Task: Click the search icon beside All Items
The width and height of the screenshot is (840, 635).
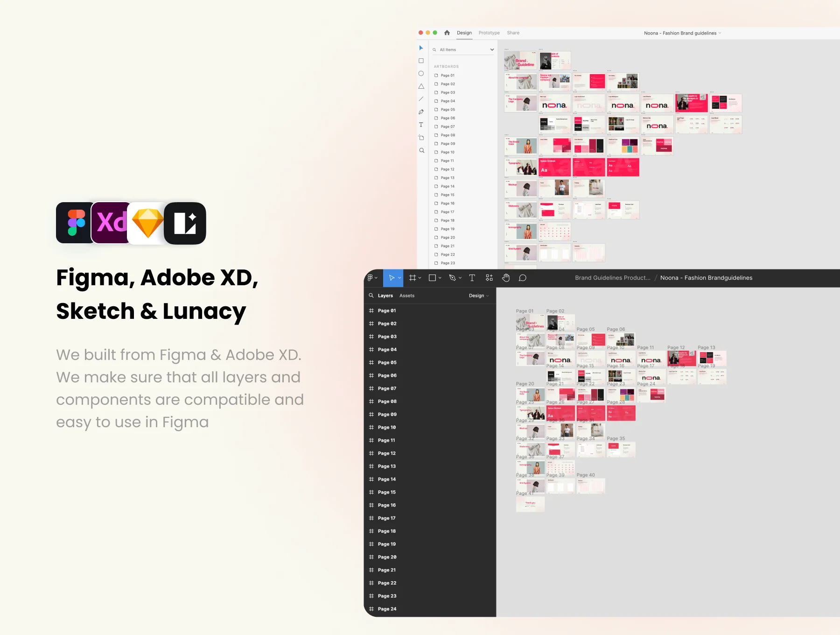Action: coord(434,49)
